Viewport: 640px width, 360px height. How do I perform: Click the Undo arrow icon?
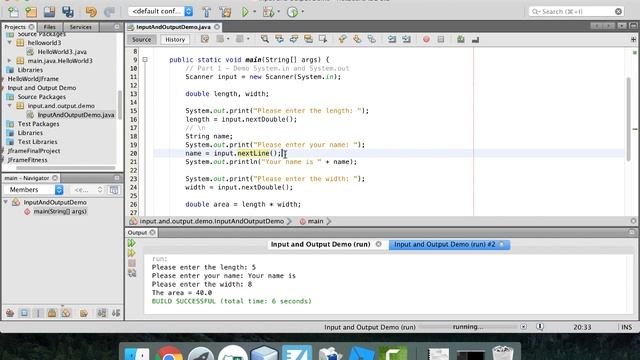[91, 12]
